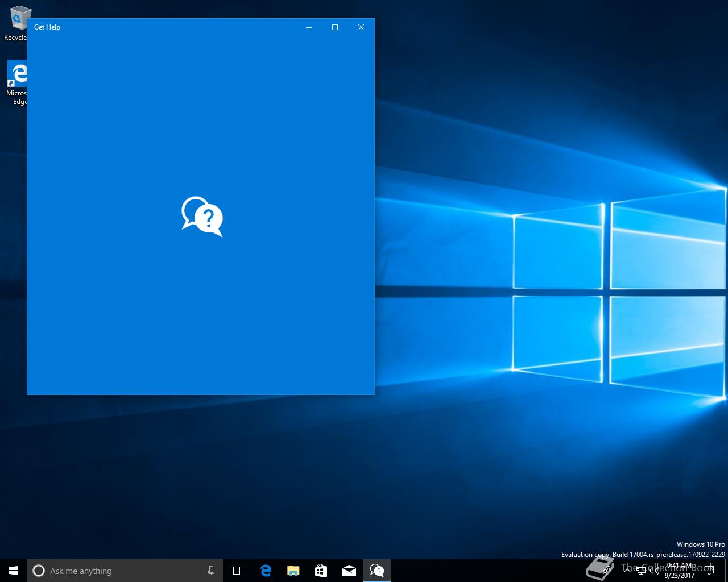Select the Get Help taskbar icon

pos(377,571)
